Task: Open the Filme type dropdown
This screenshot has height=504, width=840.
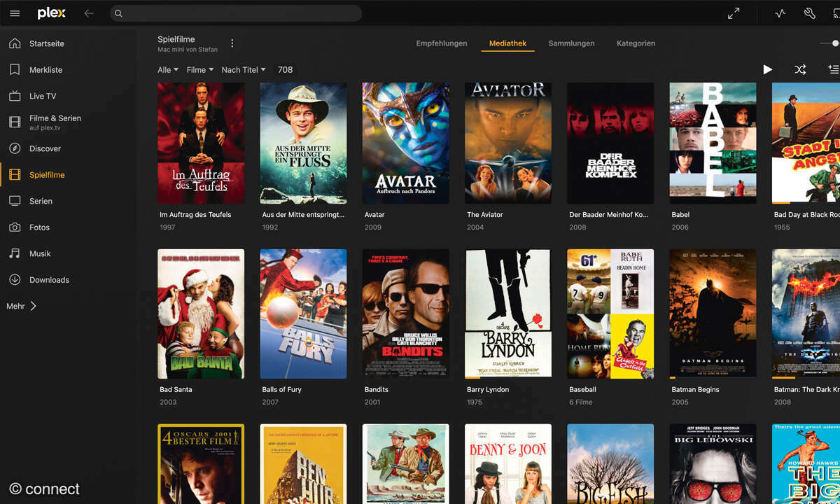Action: (200, 70)
